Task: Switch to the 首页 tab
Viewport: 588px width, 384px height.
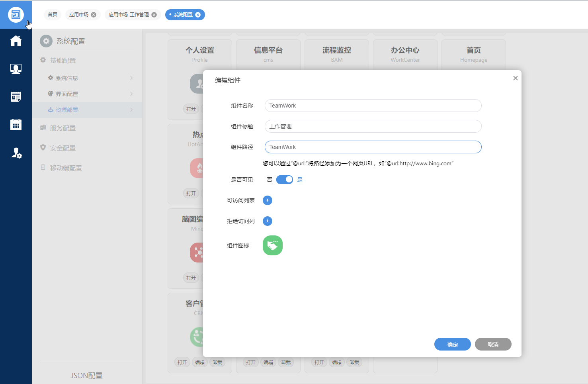Action: tap(53, 15)
